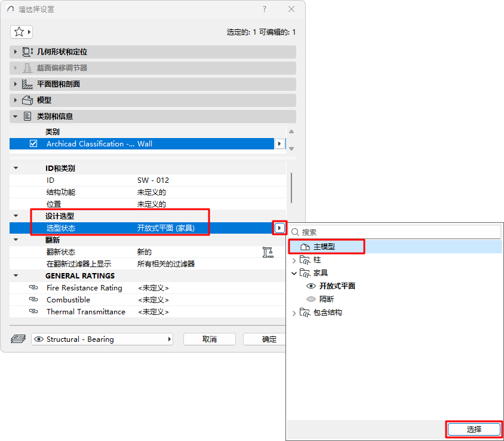This screenshot has width=504, height=441.
Task: Click the 结构功能 row value 未定义的
Action: pos(152,192)
